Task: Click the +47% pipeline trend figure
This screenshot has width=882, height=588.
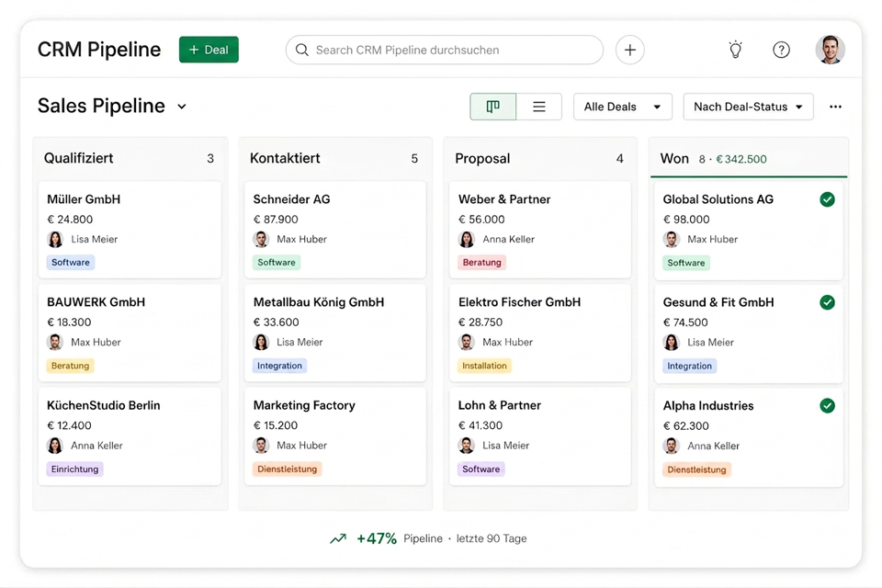Action: pos(377,538)
